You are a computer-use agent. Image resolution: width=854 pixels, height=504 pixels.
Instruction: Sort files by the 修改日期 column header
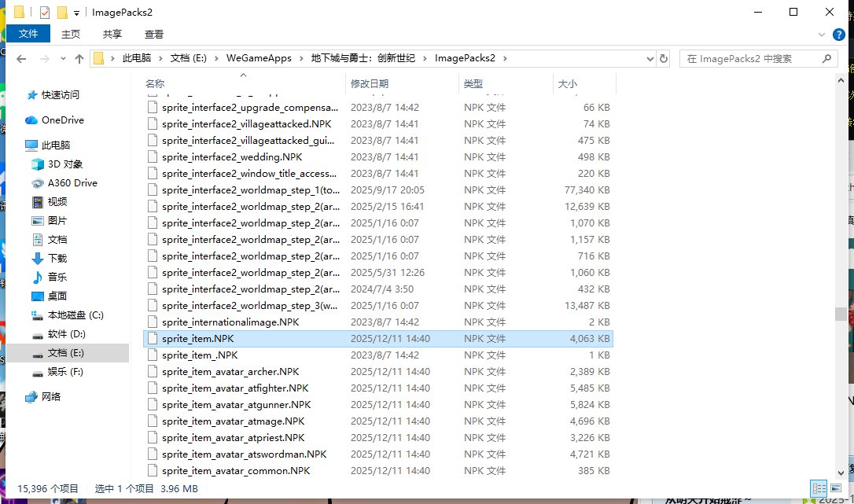370,83
